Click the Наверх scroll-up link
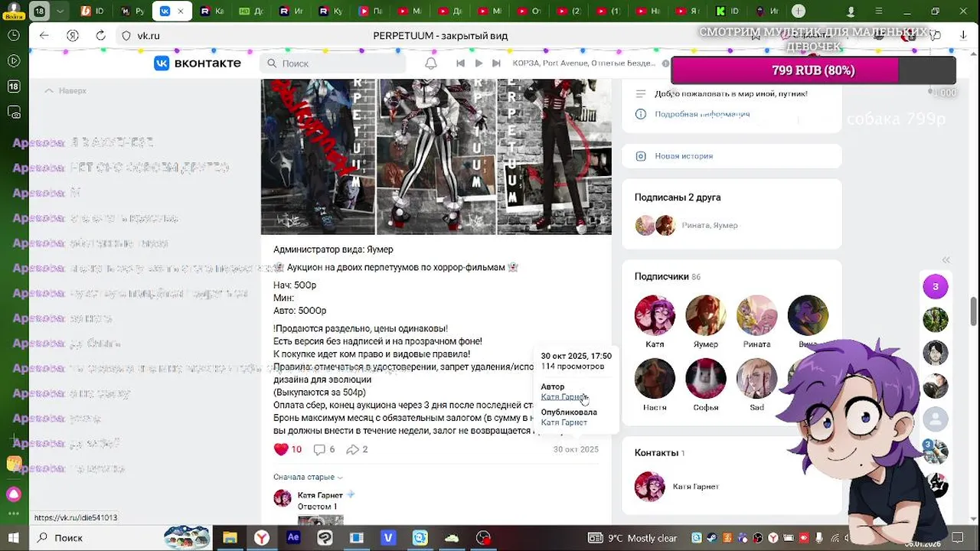Image resolution: width=980 pixels, height=551 pixels. (65, 90)
